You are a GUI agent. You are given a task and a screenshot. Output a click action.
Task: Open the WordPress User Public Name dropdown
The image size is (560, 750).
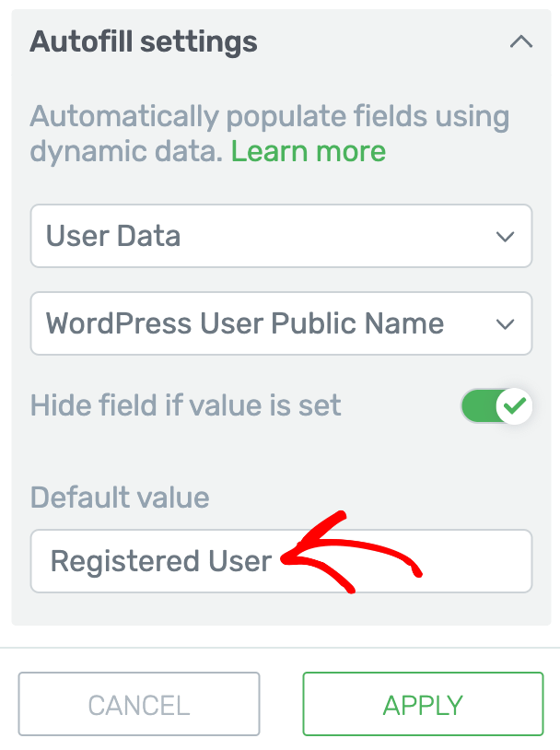(x=281, y=323)
